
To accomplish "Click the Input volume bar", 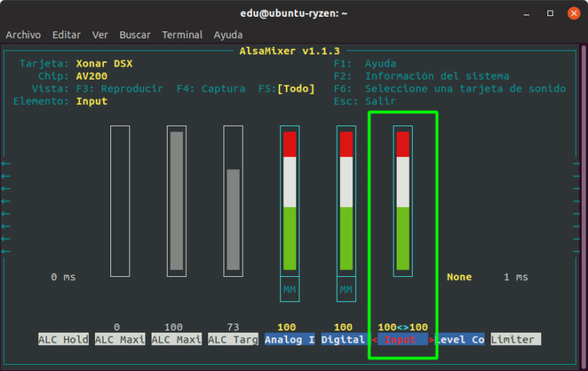I will (x=403, y=201).
